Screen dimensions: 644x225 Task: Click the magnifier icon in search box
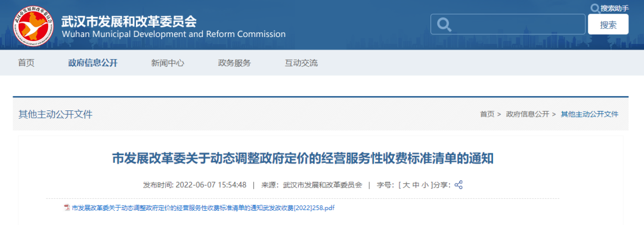(444, 24)
